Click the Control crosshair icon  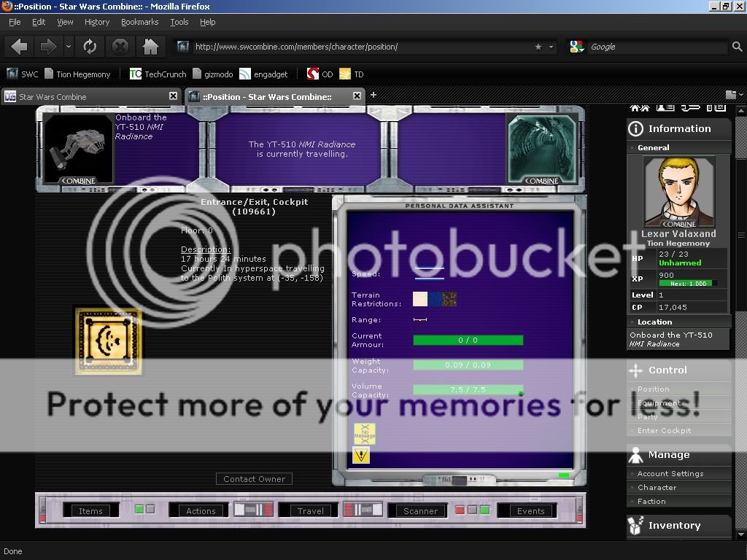pos(635,370)
